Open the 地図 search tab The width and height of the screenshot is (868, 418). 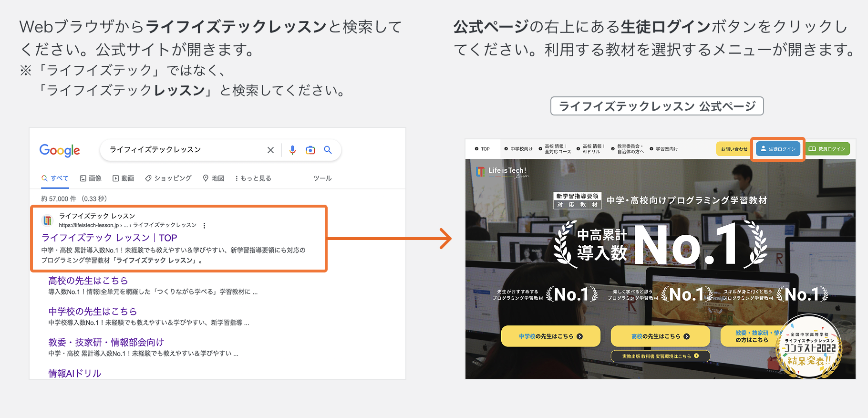214,178
